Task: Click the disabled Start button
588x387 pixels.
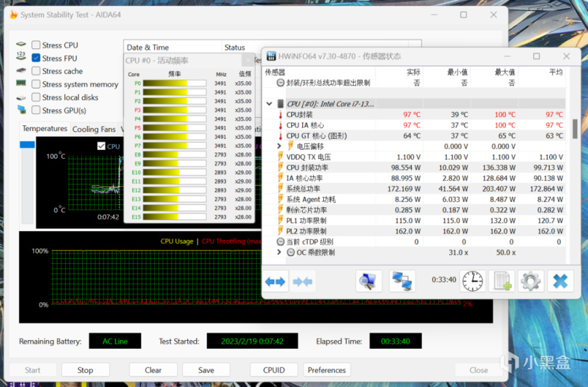Action: pos(33,370)
